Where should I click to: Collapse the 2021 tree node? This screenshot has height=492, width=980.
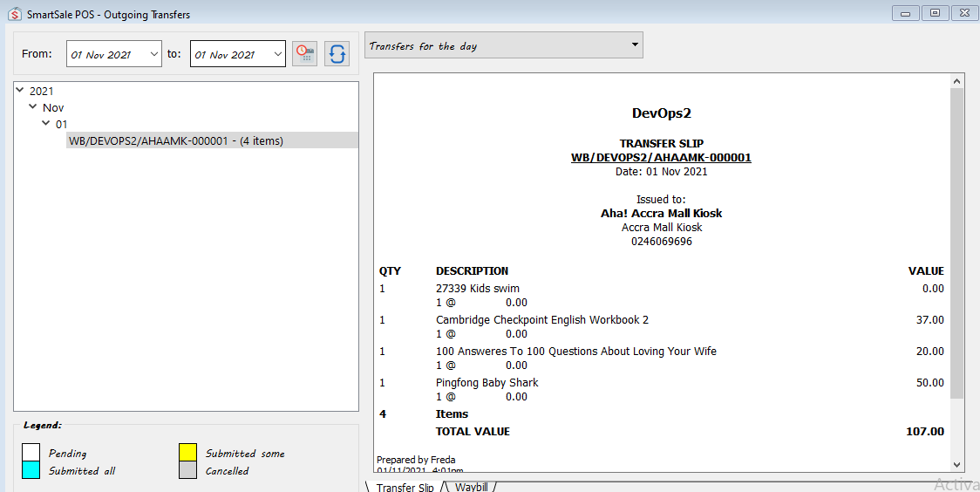click(20, 91)
